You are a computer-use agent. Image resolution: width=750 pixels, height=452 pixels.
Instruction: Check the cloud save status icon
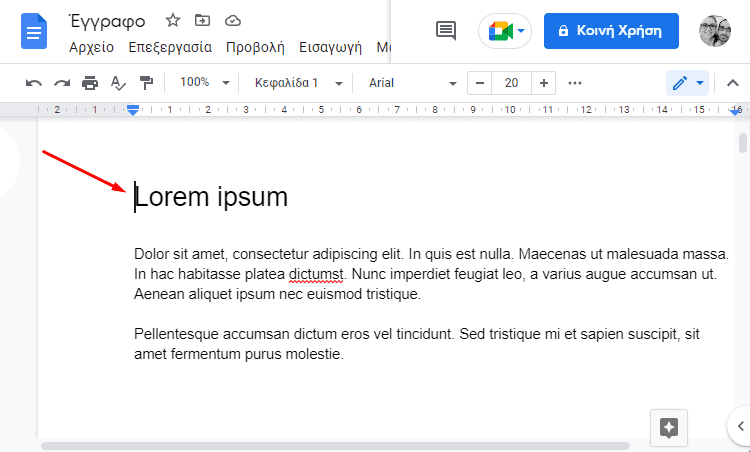(233, 20)
